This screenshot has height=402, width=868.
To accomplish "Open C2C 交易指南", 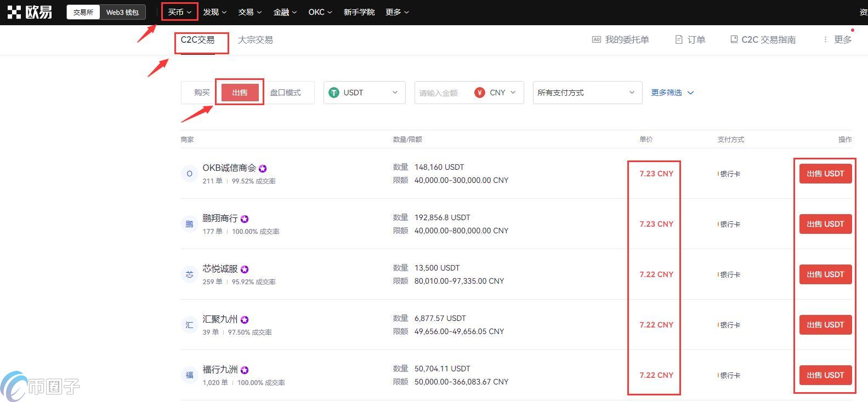I will 763,39.
